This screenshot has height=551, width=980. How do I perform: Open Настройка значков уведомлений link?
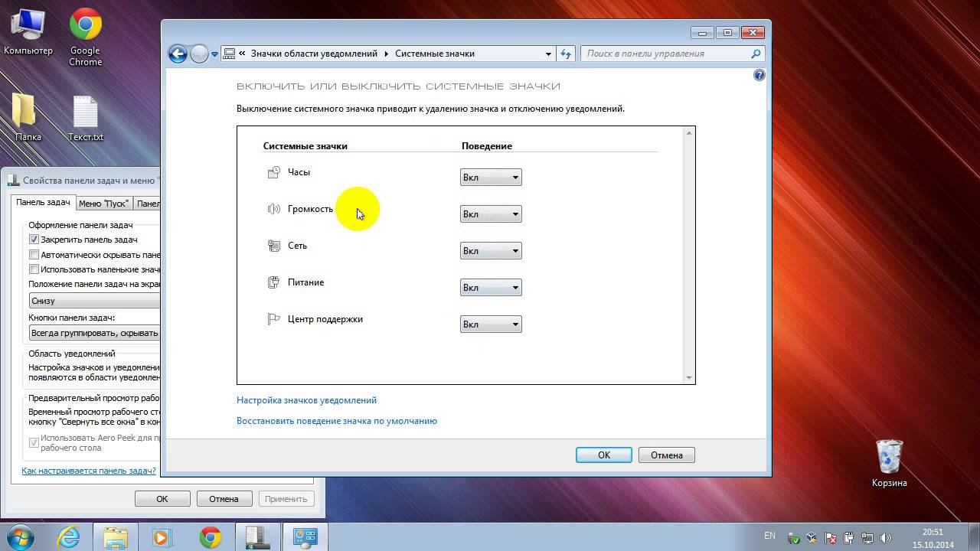tap(306, 400)
